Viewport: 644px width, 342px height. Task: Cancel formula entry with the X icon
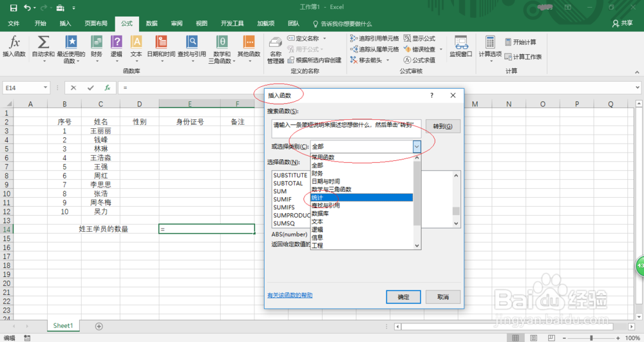coord(73,88)
